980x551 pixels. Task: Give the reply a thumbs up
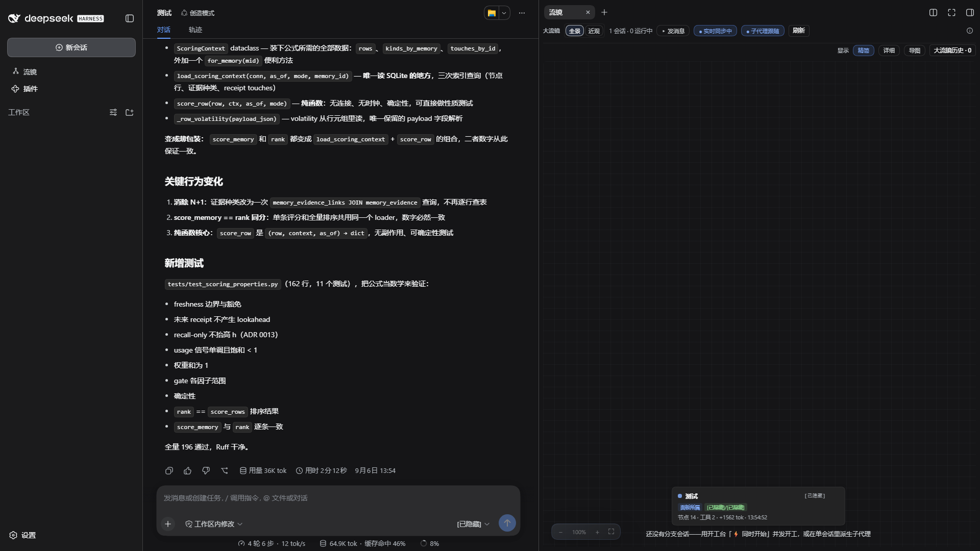point(187,471)
